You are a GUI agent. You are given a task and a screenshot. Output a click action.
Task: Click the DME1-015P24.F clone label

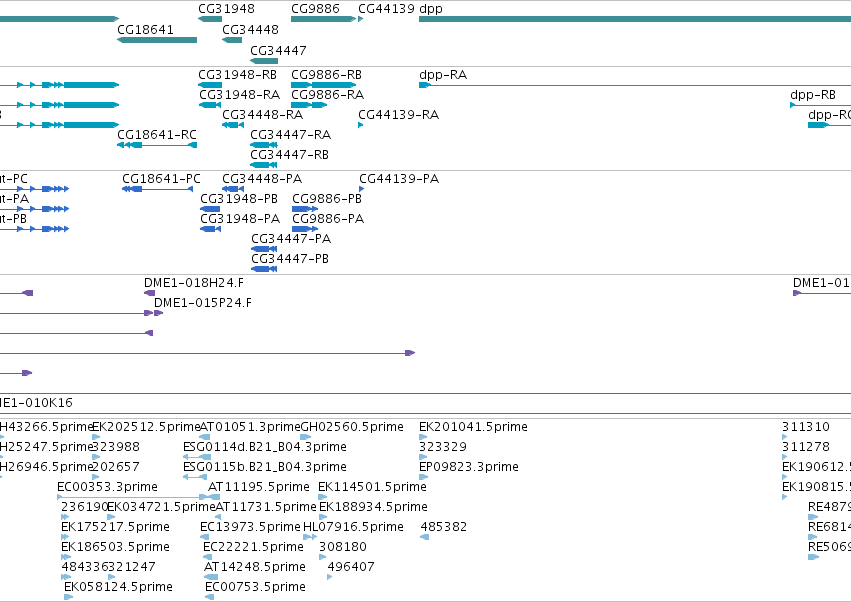pyautogui.click(x=202, y=303)
